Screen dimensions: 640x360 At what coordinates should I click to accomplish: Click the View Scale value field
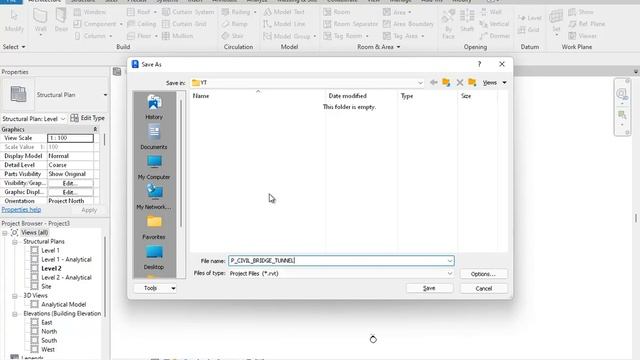pos(70,138)
